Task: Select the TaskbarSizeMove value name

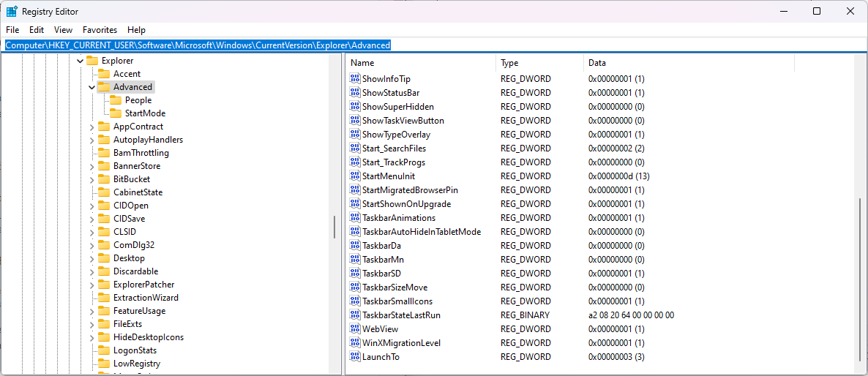Action: pos(394,287)
